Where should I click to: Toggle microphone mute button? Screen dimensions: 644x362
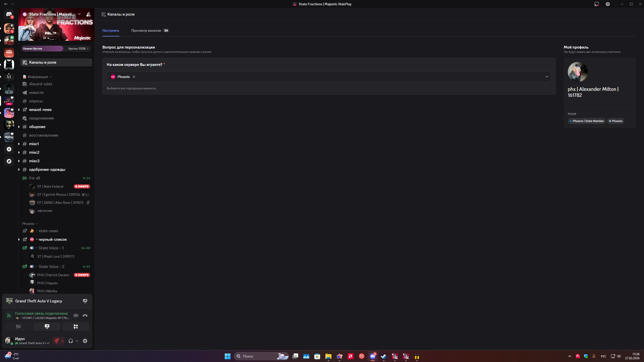tap(57, 341)
